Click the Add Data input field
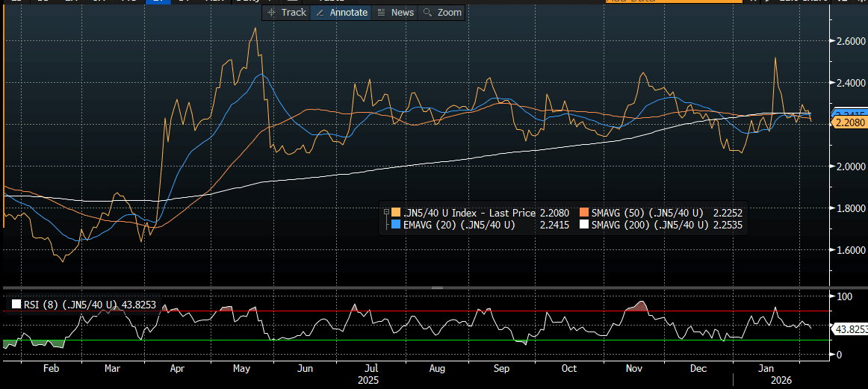 click(672, 1)
